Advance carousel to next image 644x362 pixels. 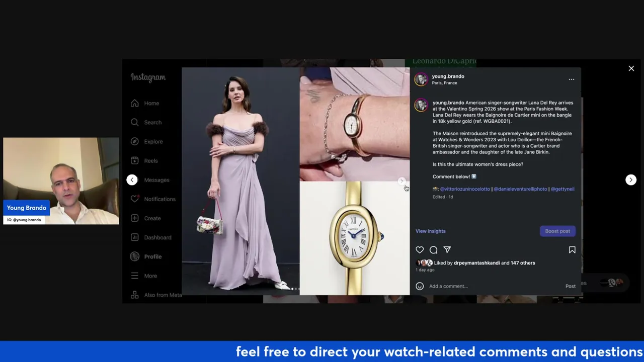(401, 181)
